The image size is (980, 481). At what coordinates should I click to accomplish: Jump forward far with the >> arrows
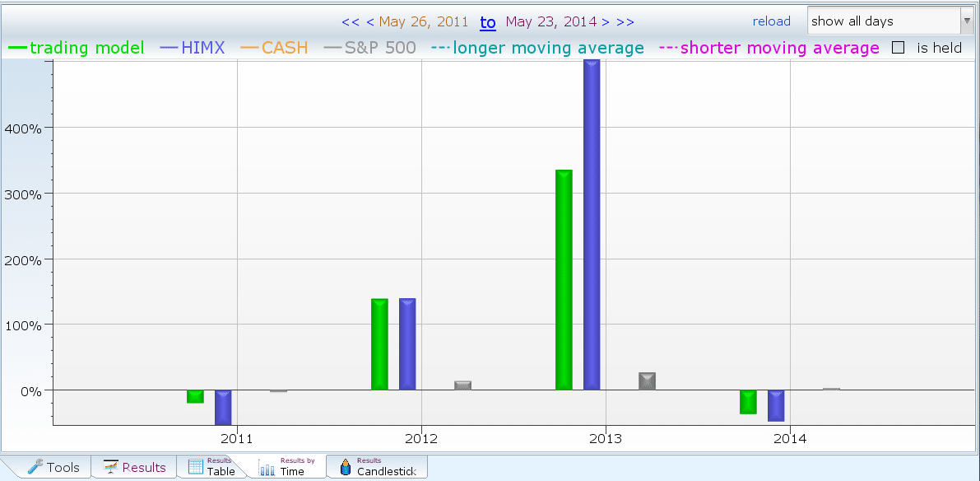tap(625, 22)
